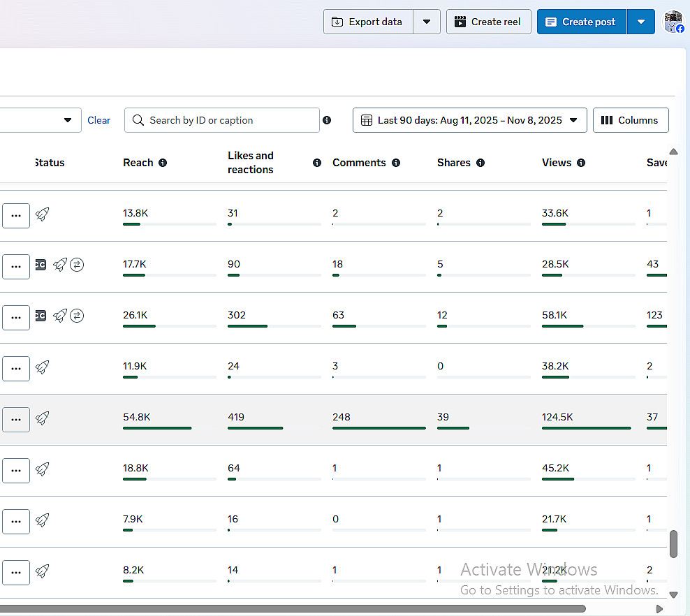Expand the Export data dropdown arrow

click(427, 22)
